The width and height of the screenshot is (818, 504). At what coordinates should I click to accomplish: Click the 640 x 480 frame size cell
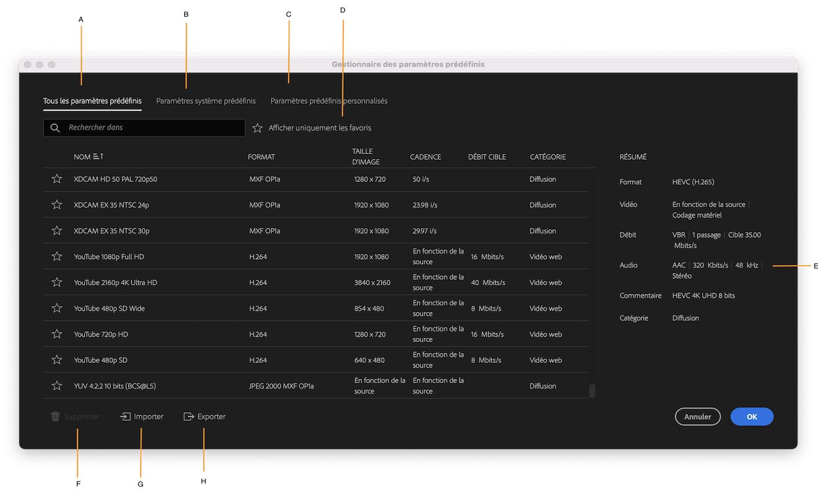[x=369, y=360]
